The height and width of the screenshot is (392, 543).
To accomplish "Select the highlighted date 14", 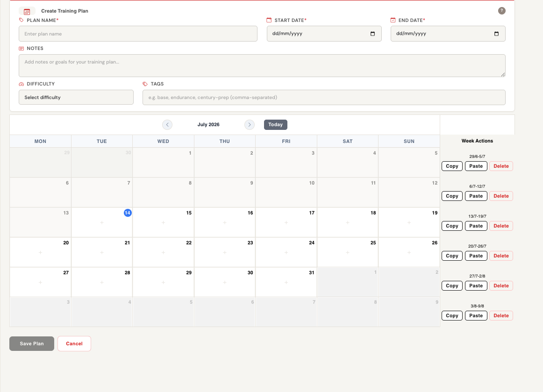I will (x=128, y=213).
